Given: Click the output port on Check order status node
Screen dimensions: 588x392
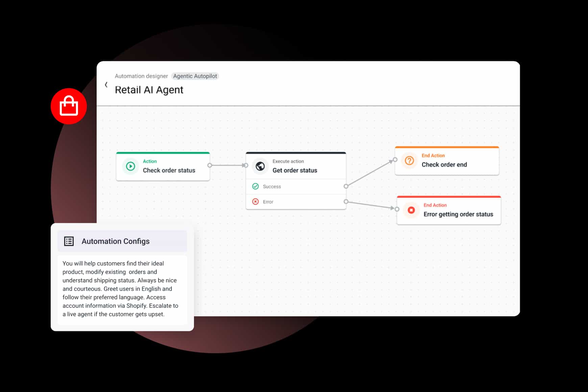Looking at the screenshot, I should point(210,165).
